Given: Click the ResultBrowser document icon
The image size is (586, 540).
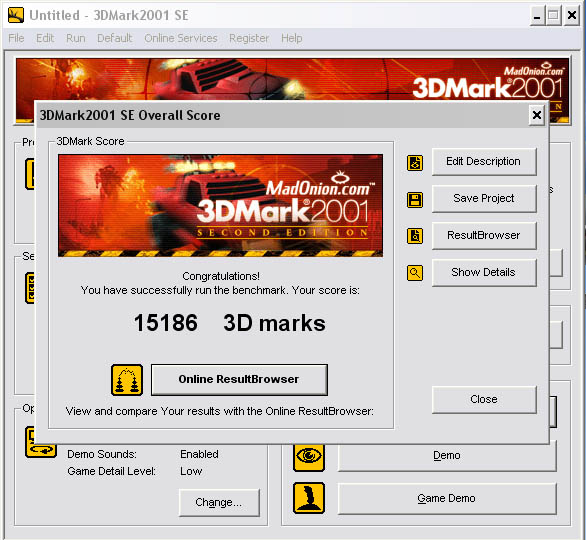Looking at the screenshot, I should tap(415, 236).
